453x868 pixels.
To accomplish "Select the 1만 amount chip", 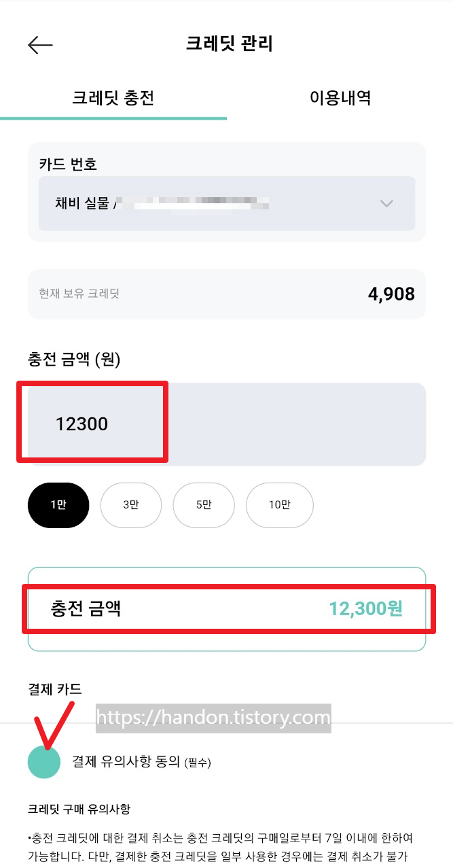I will (58, 505).
